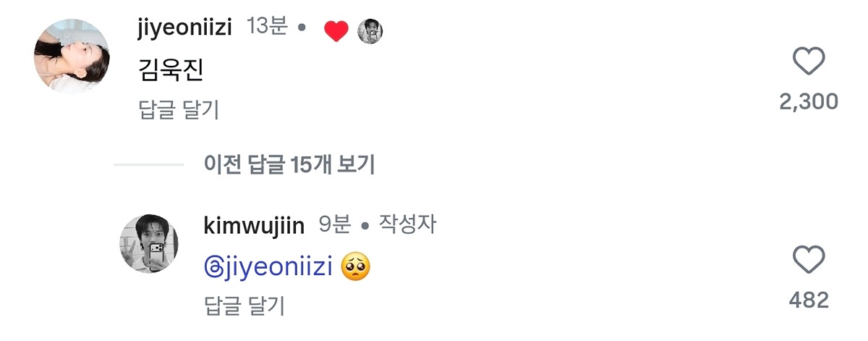Click the Threads icon before the jiyeoniizi mention
The height and width of the screenshot is (341, 868).
pyautogui.click(x=213, y=269)
